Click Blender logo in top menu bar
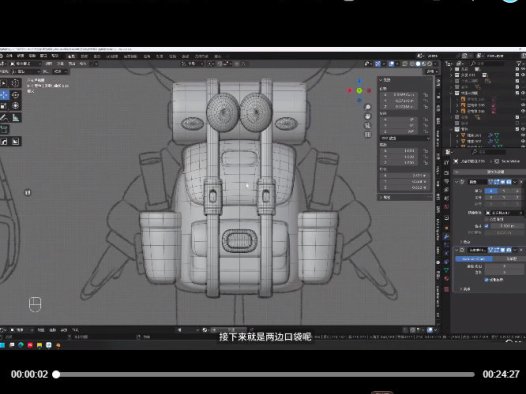Screen dimensions: 526x394 pos(1,56)
